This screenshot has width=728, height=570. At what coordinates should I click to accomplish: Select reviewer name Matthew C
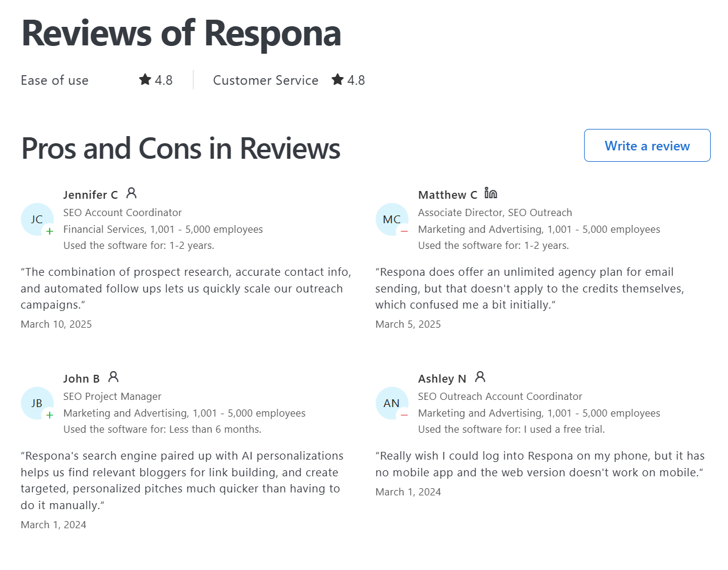pyautogui.click(x=448, y=194)
